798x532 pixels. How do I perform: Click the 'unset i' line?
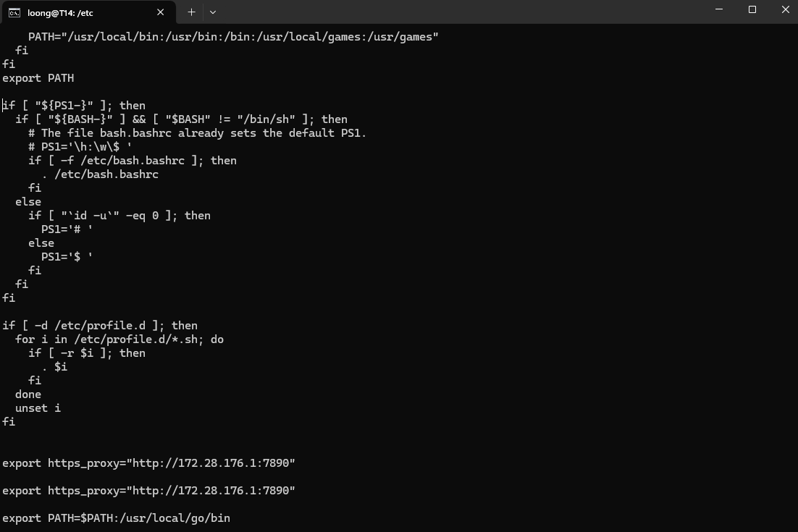tap(38, 408)
